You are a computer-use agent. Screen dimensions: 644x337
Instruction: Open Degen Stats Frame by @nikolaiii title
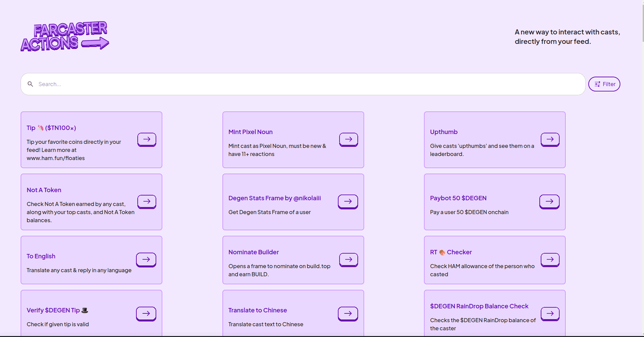pos(275,198)
